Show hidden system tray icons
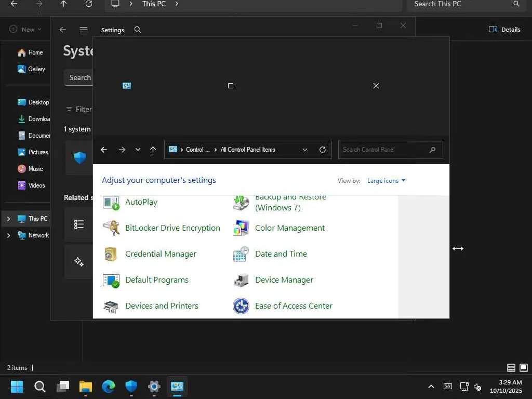Screen dimensions: 532x399 pyautogui.click(x=431, y=387)
